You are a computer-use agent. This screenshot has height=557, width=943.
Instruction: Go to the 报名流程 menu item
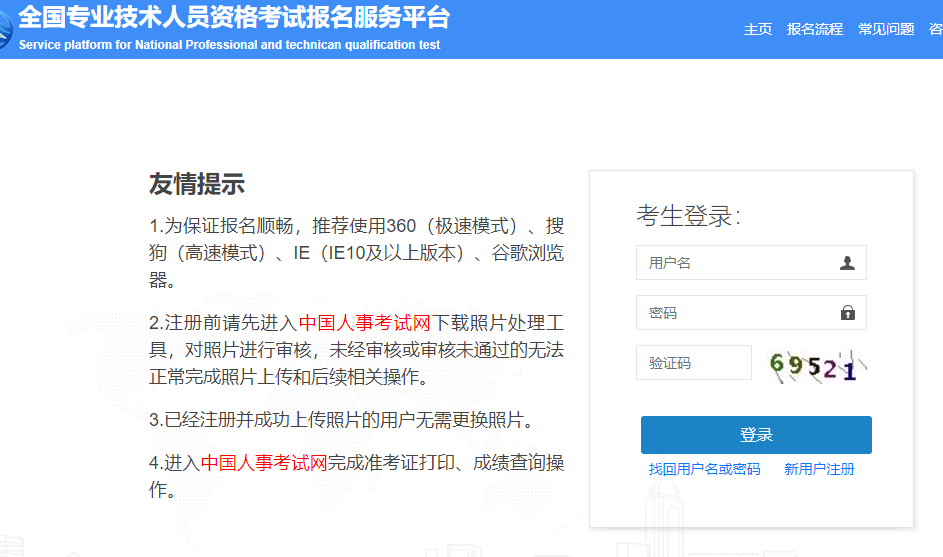coord(814,29)
